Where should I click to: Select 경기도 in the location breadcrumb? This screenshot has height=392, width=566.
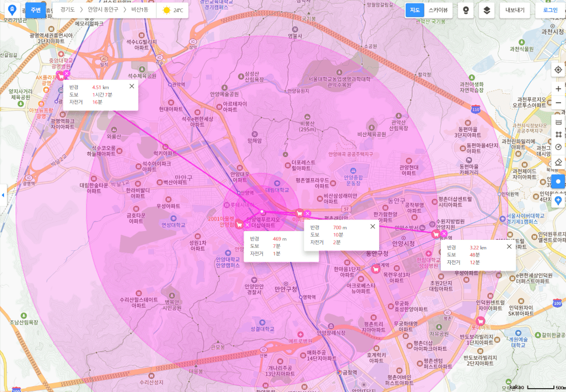coord(67,10)
